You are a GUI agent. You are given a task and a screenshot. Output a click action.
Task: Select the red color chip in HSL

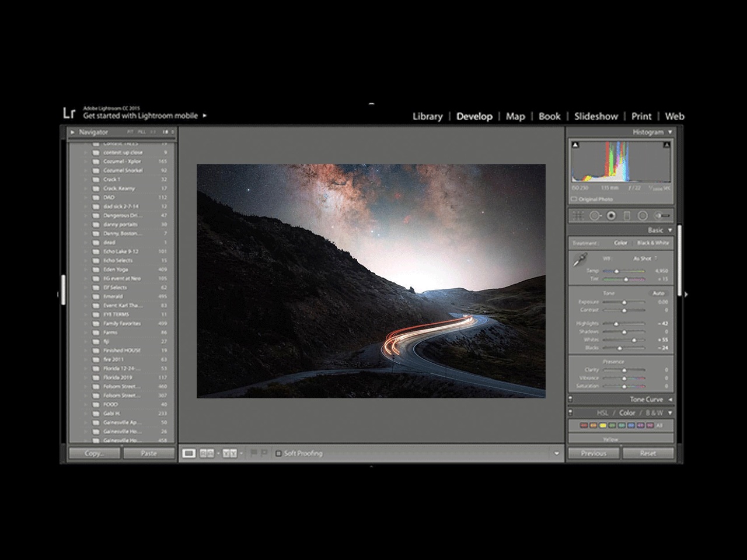tap(583, 426)
